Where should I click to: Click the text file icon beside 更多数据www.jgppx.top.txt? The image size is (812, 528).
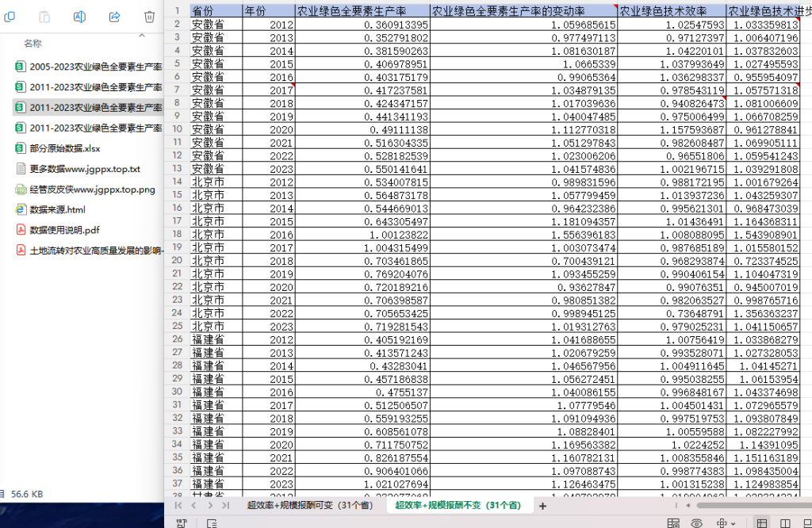pyautogui.click(x=20, y=169)
